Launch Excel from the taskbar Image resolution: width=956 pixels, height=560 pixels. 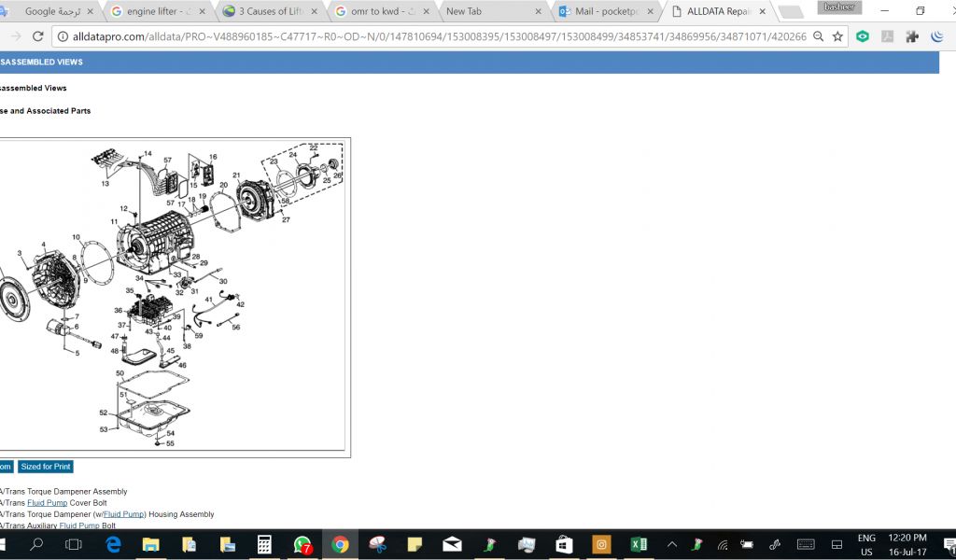pyautogui.click(x=640, y=544)
